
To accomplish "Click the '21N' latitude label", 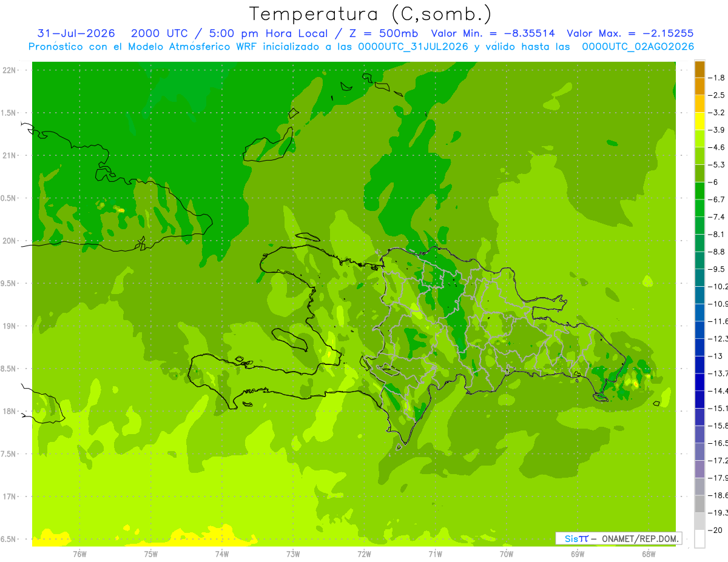I will 10,156.
